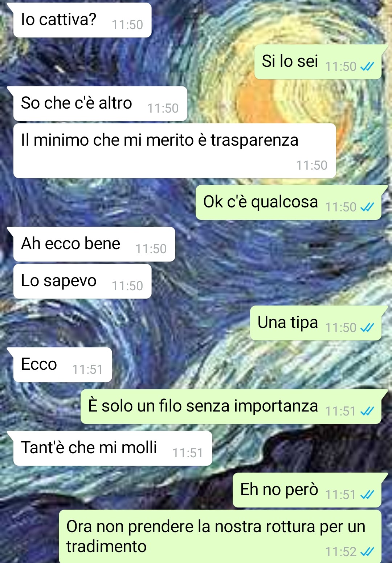Viewport: 392px width, 563px height.
Task: Tap the blue ticks on "È solo un filo senza importanza"
Action: 367,411
